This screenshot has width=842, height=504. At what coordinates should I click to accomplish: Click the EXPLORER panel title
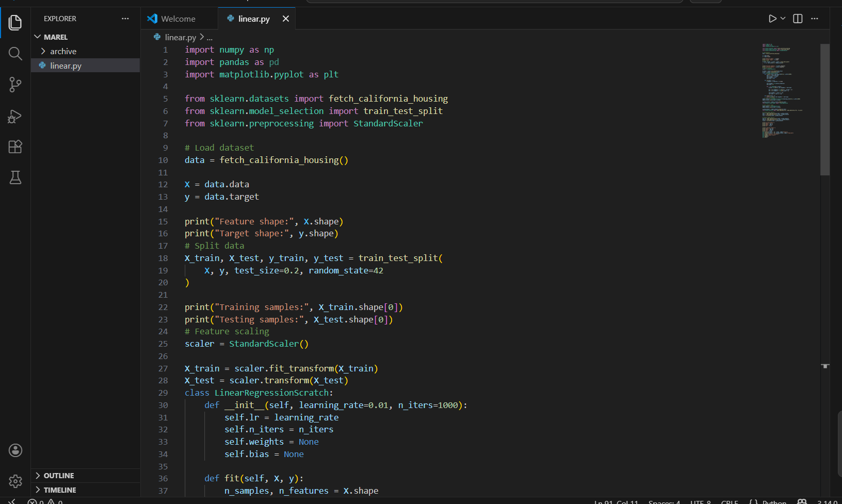click(x=60, y=19)
